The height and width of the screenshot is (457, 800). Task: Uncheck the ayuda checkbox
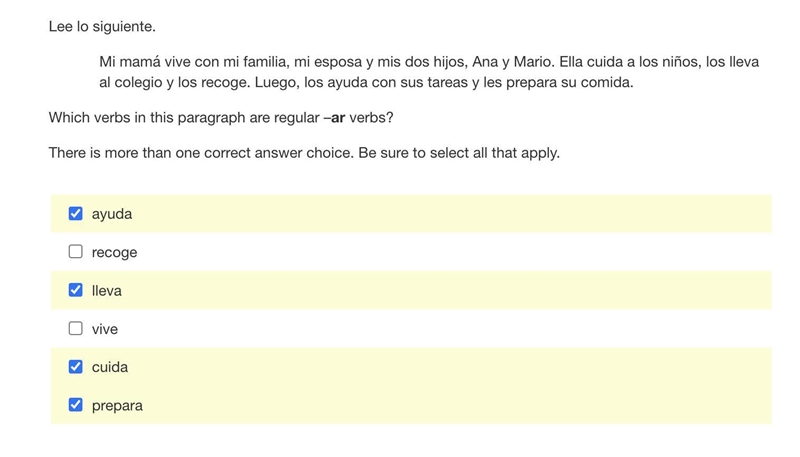point(76,213)
